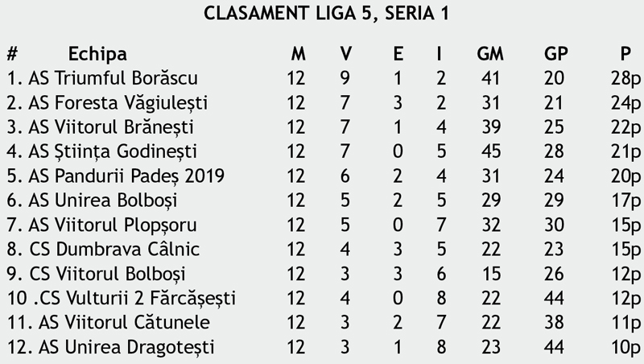Click the M matches column header

[298, 55]
